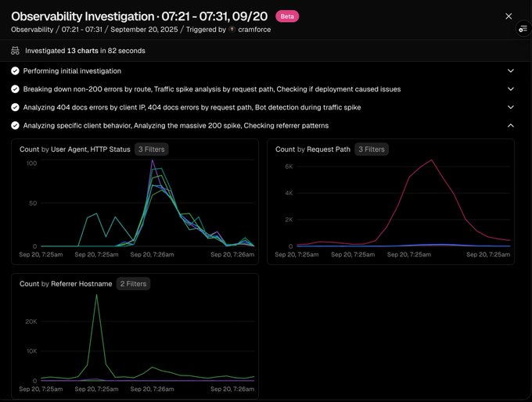Click the Performing initial investigation label
The width and height of the screenshot is (532, 402).
pos(72,71)
